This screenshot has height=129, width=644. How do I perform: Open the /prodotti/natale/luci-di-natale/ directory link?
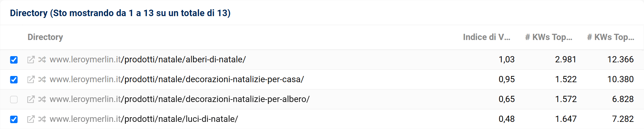(x=144, y=119)
